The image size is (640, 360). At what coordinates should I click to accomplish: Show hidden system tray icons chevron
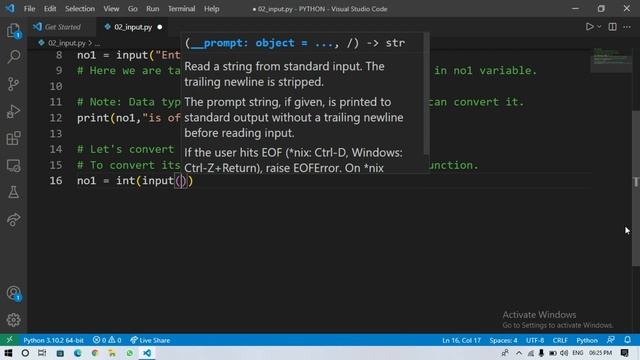pyautogui.click(x=519, y=353)
